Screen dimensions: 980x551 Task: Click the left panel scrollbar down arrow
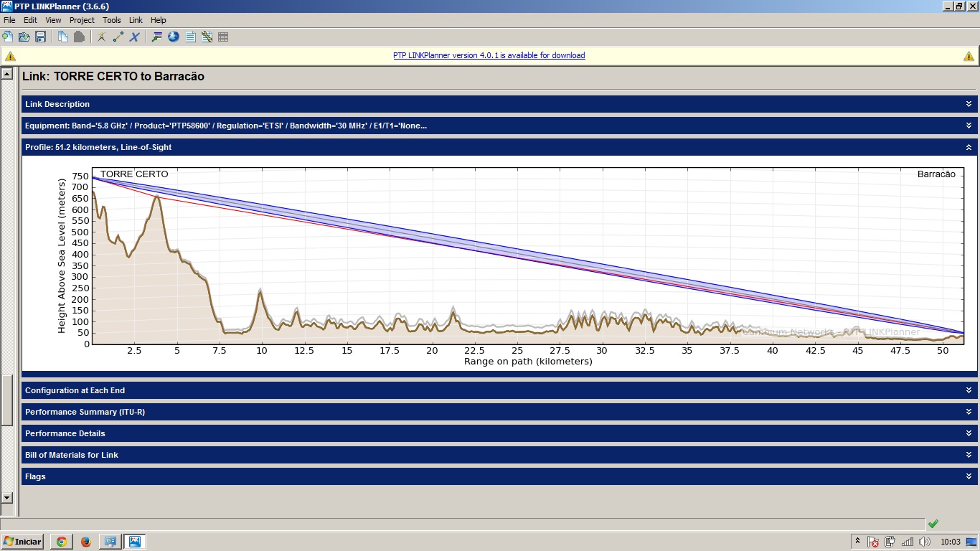(7, 497)
